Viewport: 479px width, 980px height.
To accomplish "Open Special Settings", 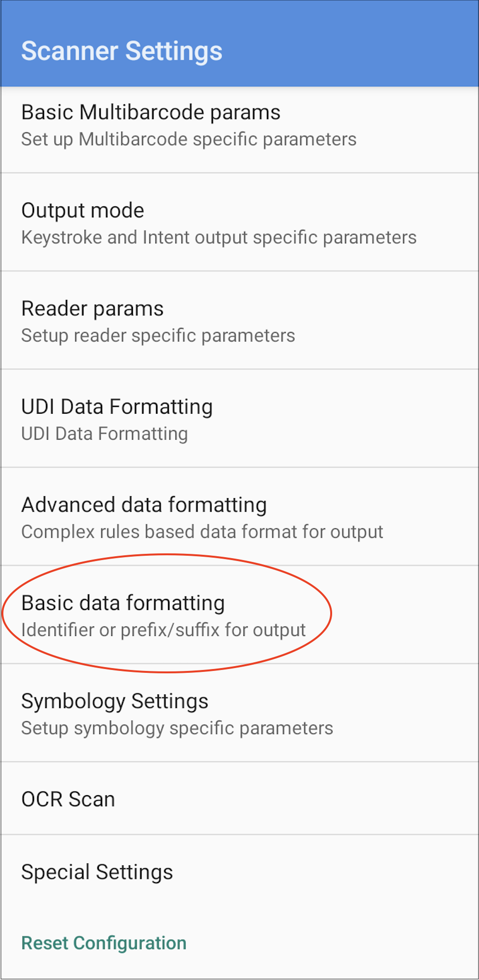I will [x=97, y=872].
